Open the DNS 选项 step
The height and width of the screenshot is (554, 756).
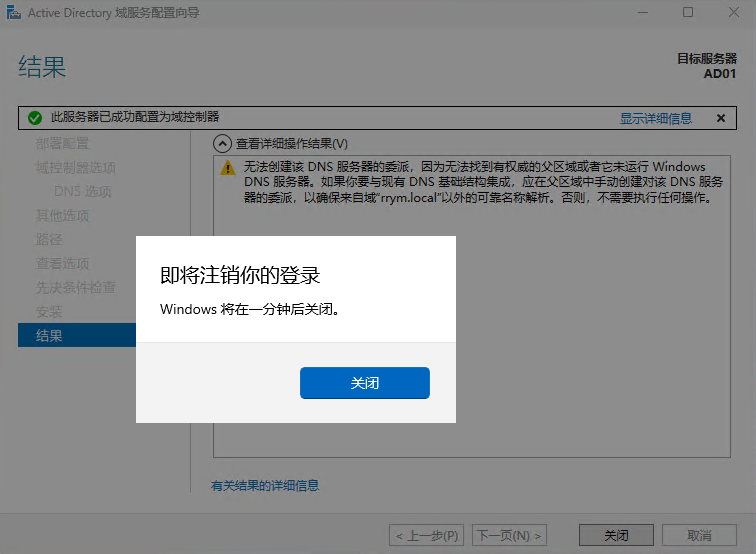(82, 192)
